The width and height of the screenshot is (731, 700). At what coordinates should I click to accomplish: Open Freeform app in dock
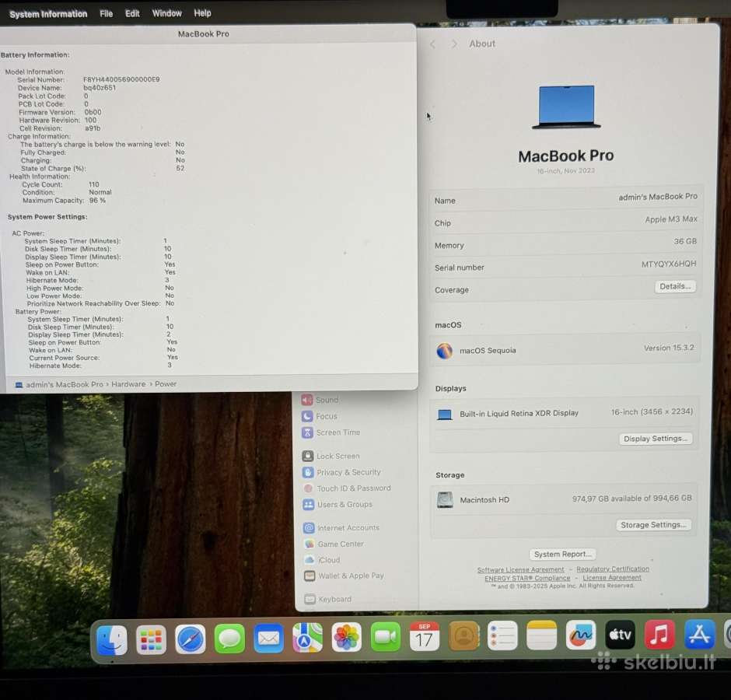[580, 634]
